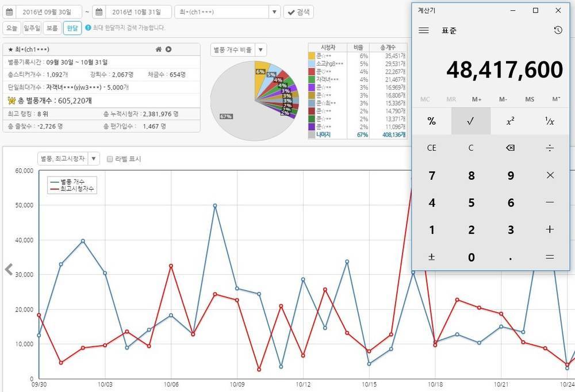Image resolution: width=575 pixels, height=392 pixels.
Task: Select the 일주일 period toggle
Action: pos(32,28)
